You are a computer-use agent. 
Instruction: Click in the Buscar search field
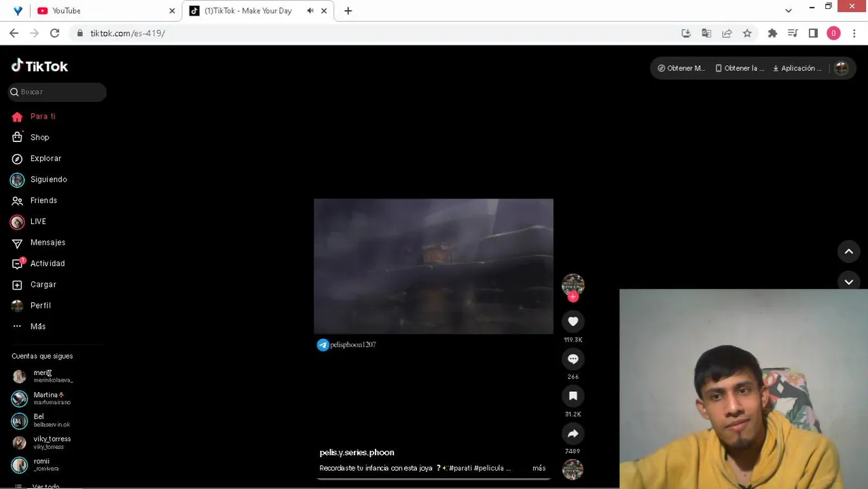coord(57,92)
